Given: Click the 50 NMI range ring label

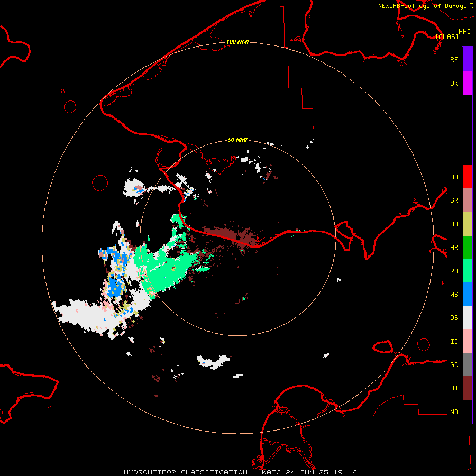Looking at the screenshot, I should click(x=237, y=140).
